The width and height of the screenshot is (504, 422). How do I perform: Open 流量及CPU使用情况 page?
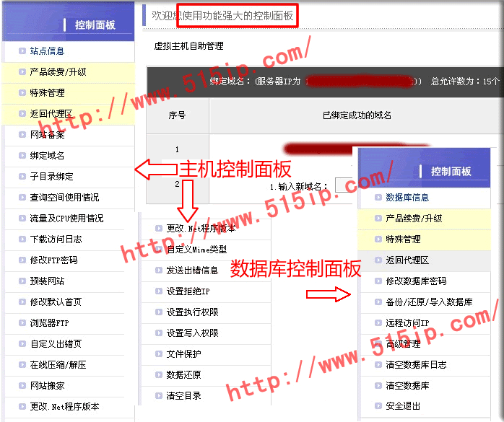coord(66,219)
